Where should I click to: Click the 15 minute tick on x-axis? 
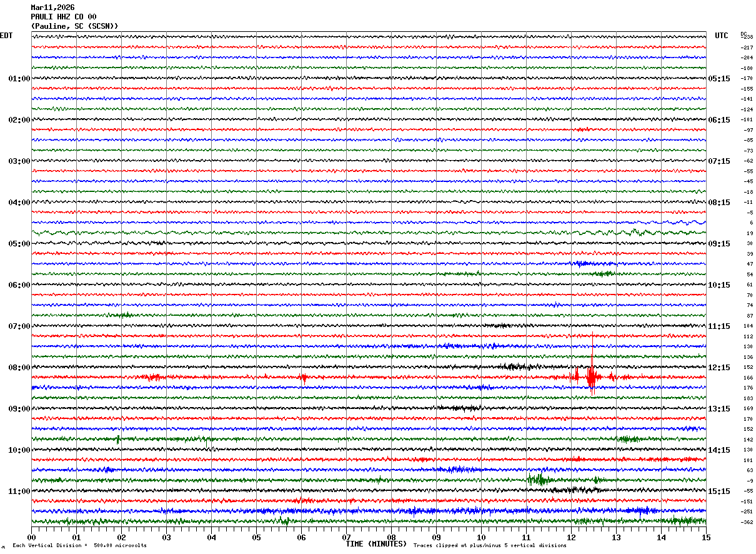point(705,538)
